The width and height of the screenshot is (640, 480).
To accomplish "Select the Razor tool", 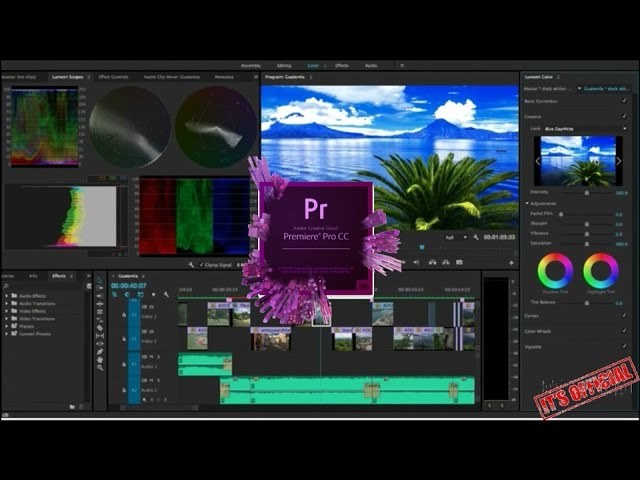I will click(x=100, y=320).
